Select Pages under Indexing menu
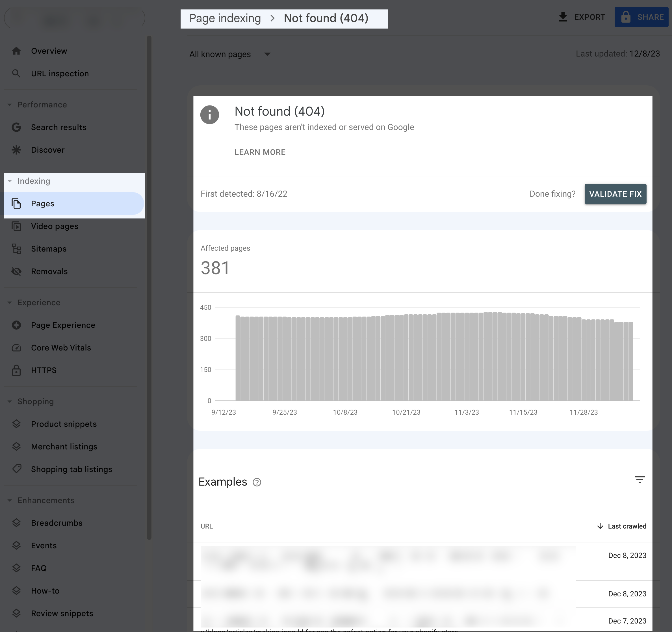This screenshot has height=632, width=672. [42, 203]
